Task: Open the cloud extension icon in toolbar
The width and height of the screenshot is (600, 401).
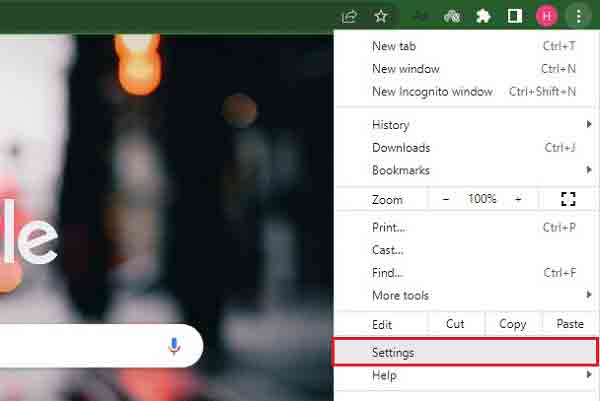Action: click(452, 16)
